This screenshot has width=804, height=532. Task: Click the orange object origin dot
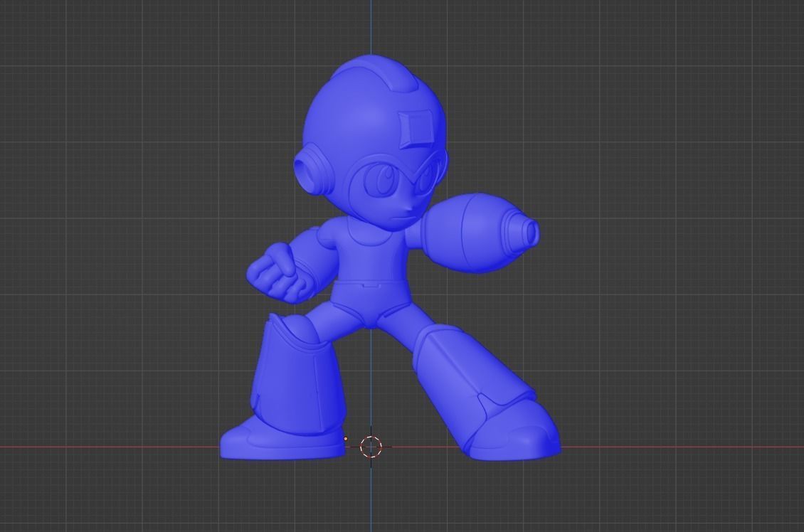tap(346, 439)
